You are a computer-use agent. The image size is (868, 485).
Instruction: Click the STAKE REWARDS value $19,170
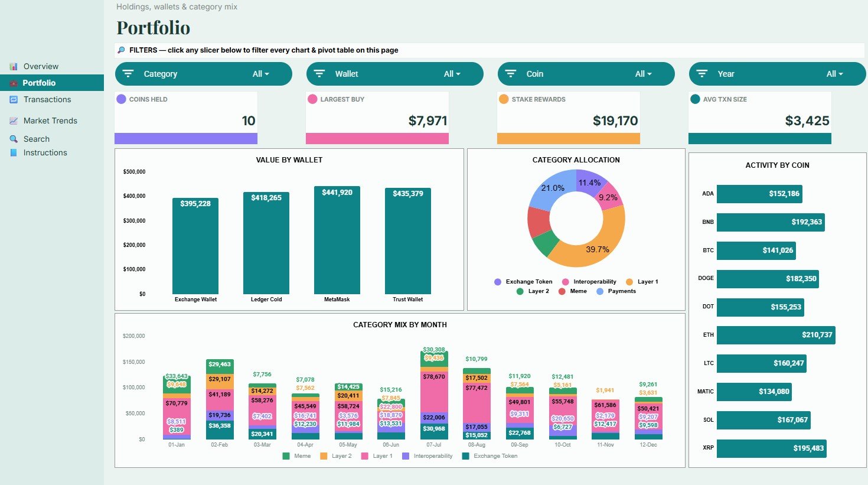point(615,121)
